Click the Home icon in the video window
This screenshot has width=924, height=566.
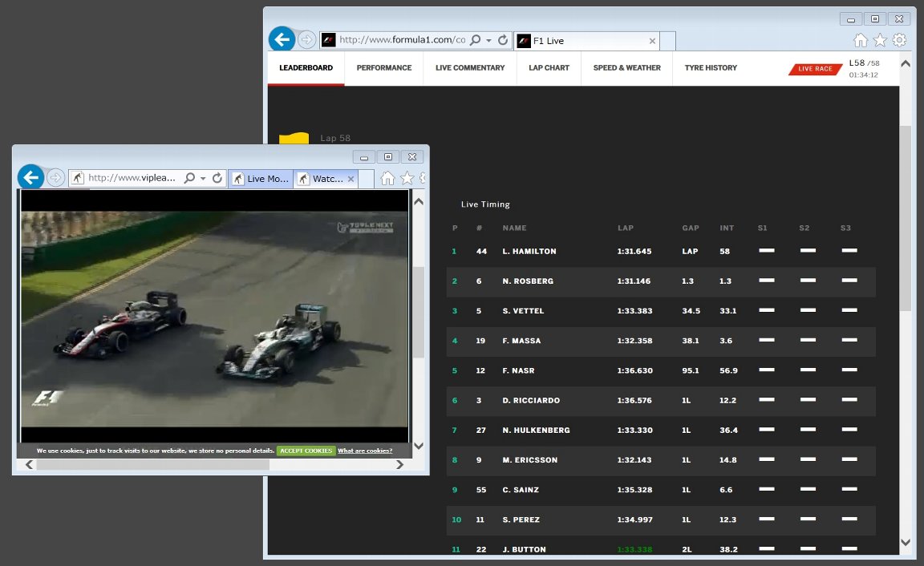pos(387,178)
